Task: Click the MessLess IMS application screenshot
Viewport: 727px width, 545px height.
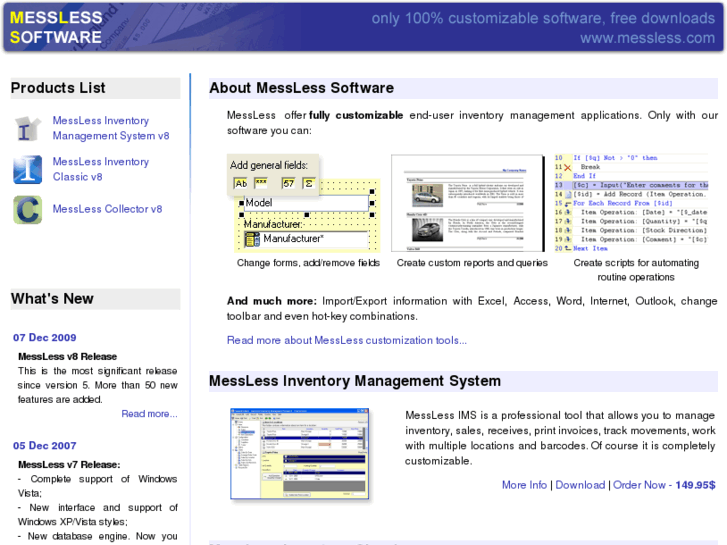Action: [x=300, y=454]
